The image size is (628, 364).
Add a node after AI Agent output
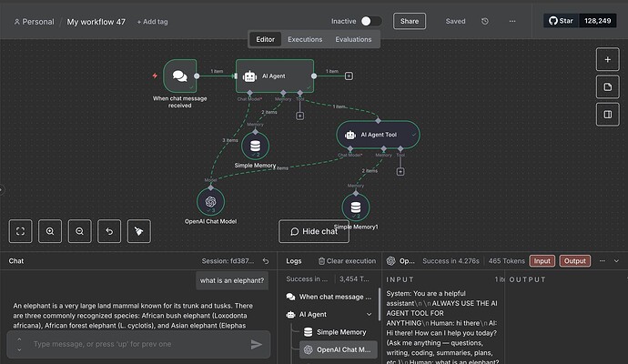point(349,76)
